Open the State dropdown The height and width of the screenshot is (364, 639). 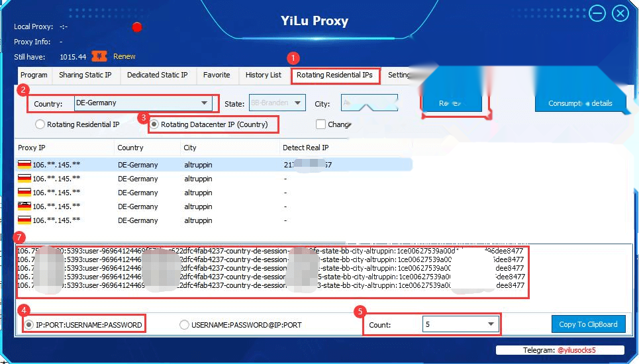click(x=277, y=103)
